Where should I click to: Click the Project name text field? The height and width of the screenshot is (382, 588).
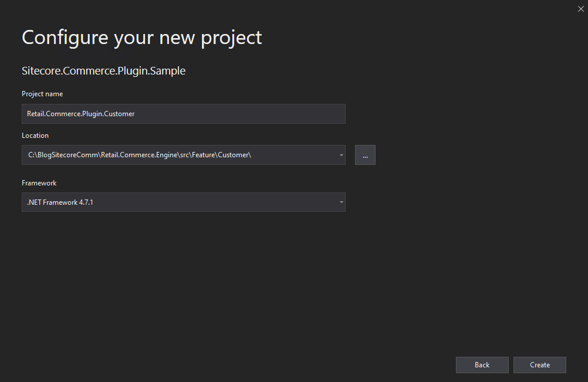click(x=183, y=114)
